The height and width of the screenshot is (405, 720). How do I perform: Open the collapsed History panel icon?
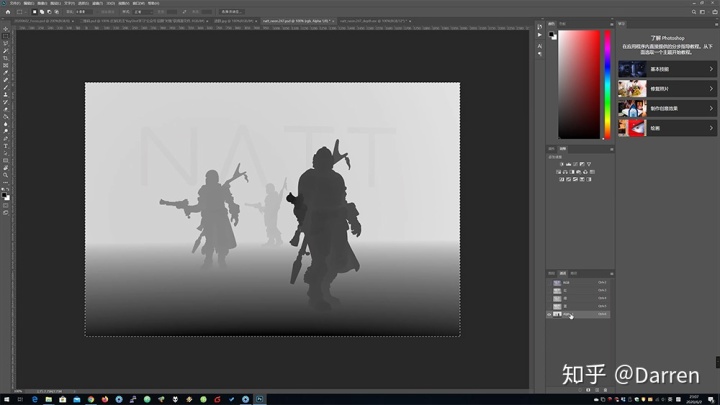coord(540,27)
